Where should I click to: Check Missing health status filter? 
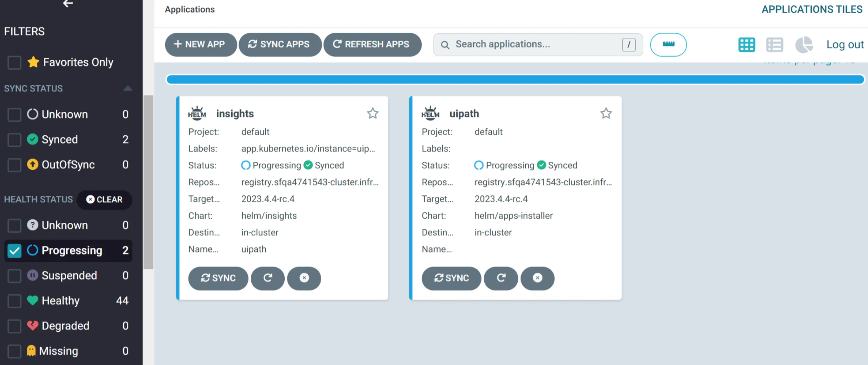click(14, 351)
